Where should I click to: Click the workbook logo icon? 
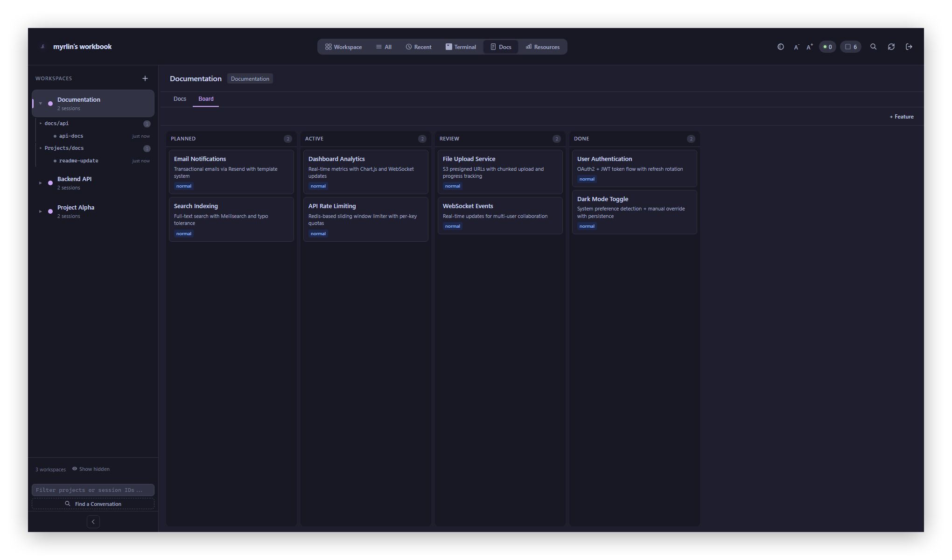(x=42, y=47)
